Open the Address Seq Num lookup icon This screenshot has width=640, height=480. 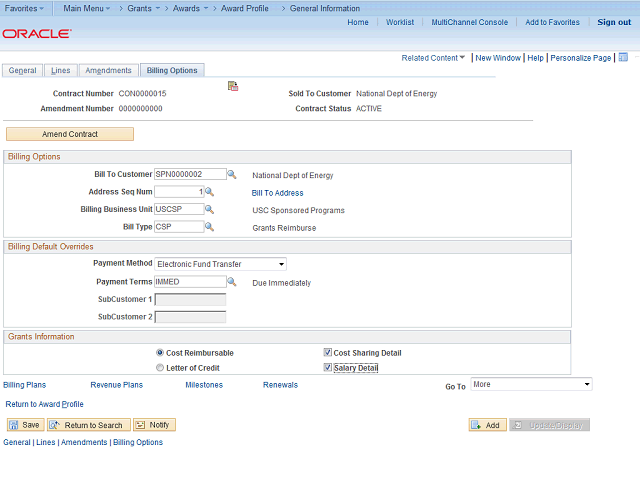[209, 192]
